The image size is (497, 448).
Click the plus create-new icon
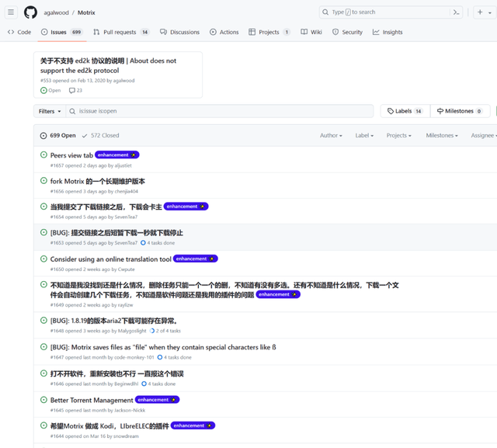[480, 12]
